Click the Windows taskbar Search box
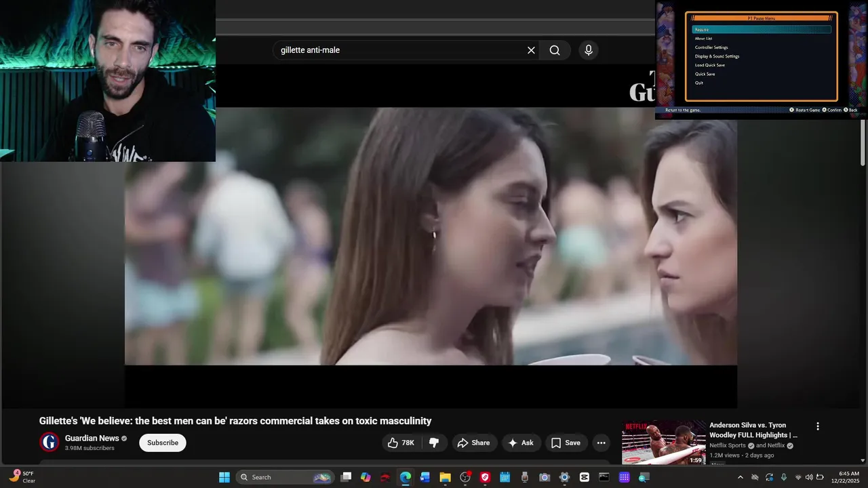The height and width of the screenshot is (488, 868). click(x=285, y=477)
